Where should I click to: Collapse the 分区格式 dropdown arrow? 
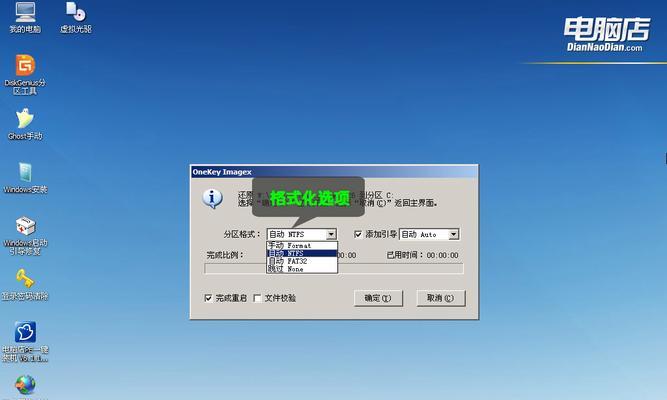click(x=331, y=234)
